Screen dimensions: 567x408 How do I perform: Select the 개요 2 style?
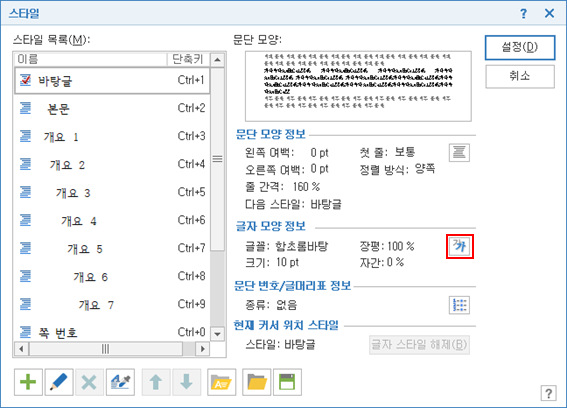pyautogui.click(x=112, y=165)
